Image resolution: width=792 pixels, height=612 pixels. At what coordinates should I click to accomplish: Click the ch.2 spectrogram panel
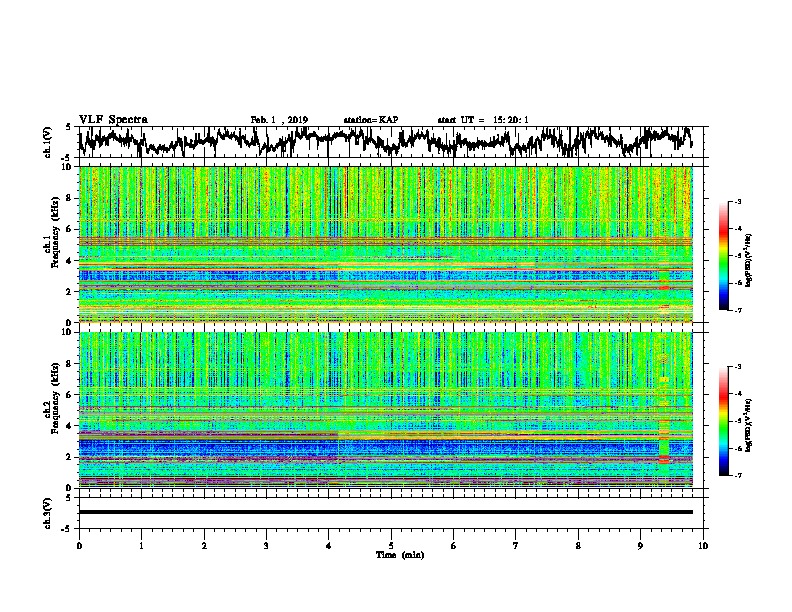pyautogui.click(x=385, y=410)
